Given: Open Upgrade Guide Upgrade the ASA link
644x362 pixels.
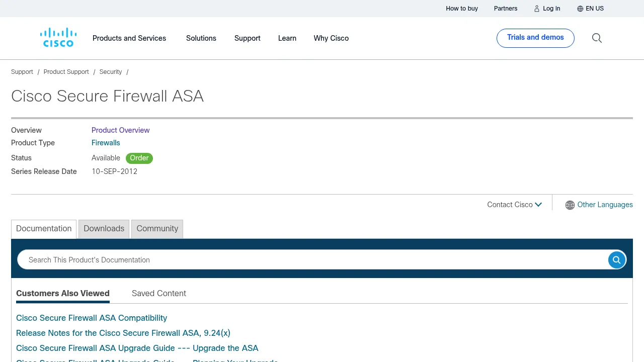Looking at the screenshot, I should coord(137,348).
